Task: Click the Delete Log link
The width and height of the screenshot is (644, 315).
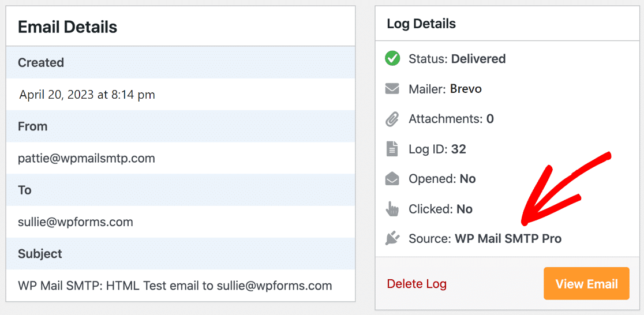Action: (417, 284)
